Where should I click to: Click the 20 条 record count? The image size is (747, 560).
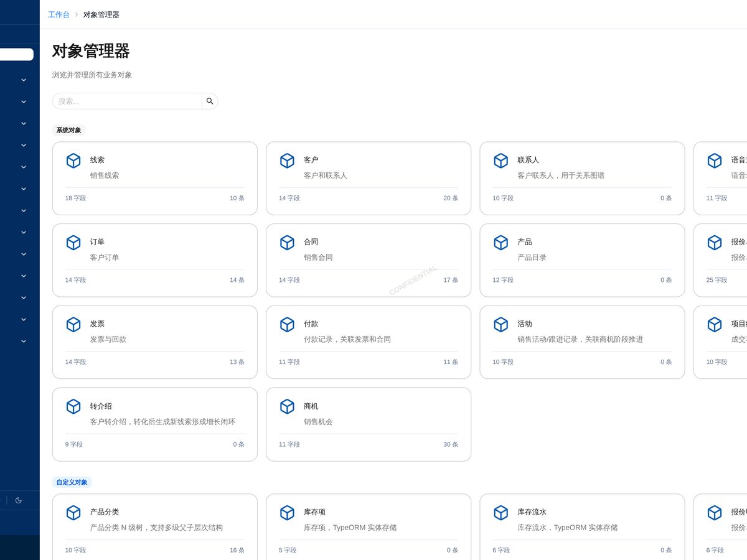pos(451,198)
